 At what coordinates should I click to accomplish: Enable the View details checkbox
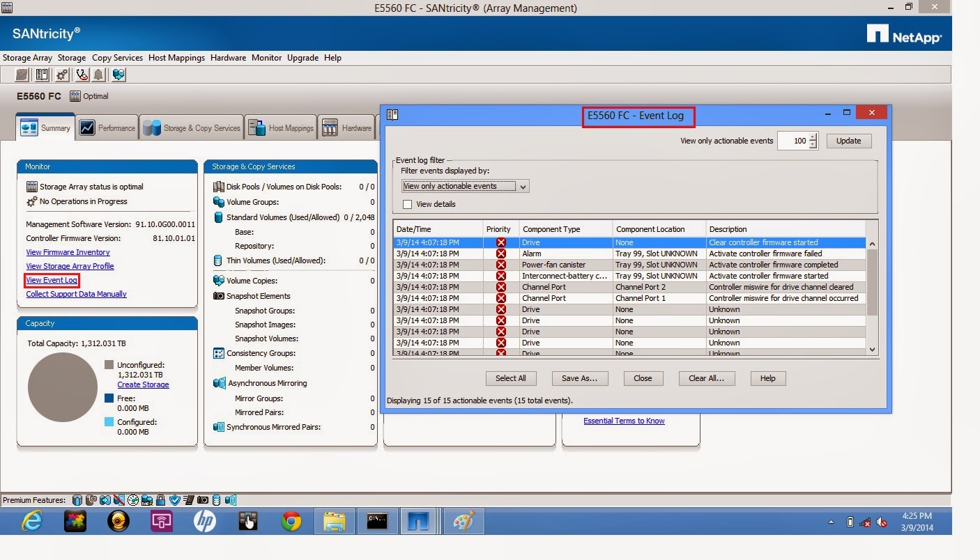coord(407,204)
